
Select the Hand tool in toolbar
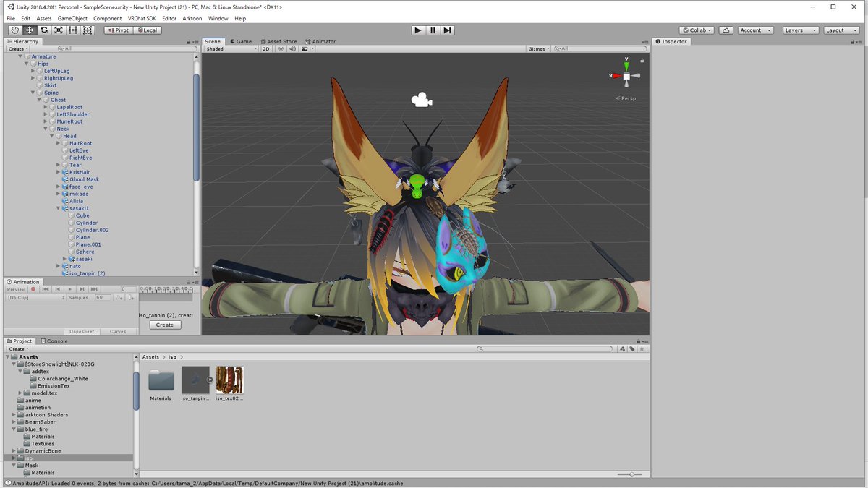tap(15, 30)
